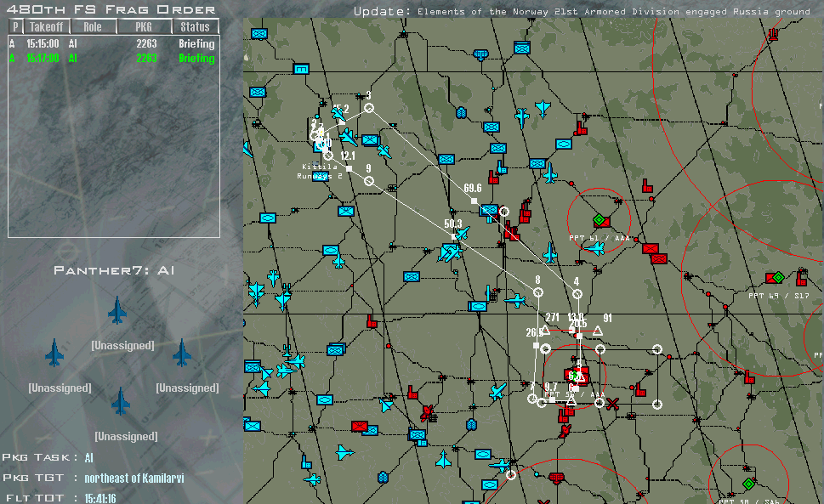Click steerpoint 3 circle on the map

[x=369, y=108]
